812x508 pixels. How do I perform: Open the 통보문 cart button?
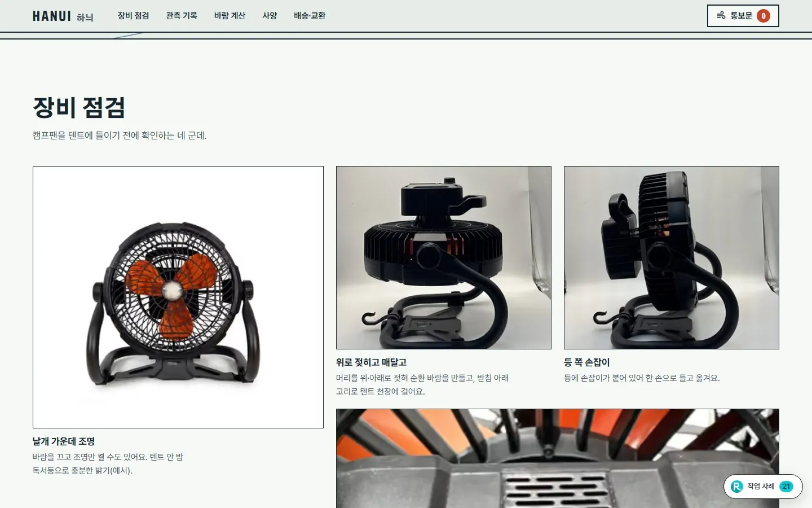[743, 16]
